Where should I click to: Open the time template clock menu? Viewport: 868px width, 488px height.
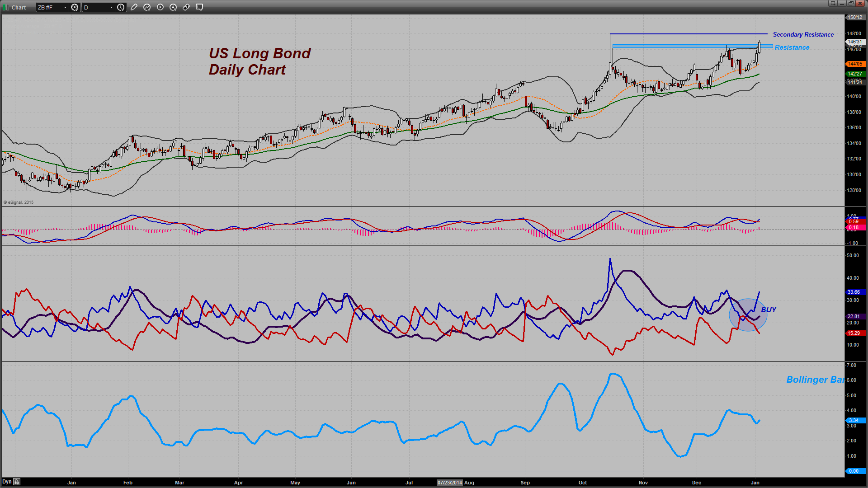click(x=121, y=7)
